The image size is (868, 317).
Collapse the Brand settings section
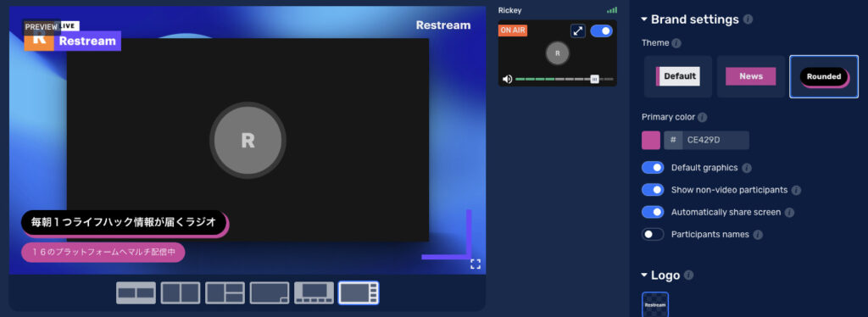(x=644, y=19)
